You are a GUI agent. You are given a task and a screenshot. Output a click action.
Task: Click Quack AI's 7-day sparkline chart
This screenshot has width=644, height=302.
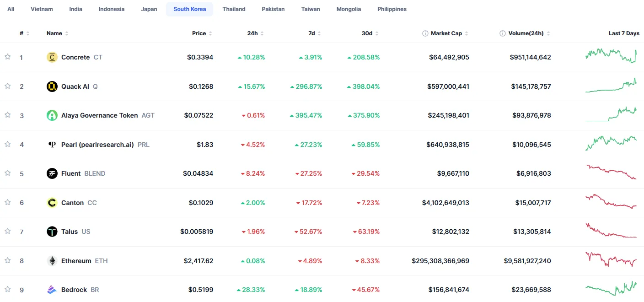coord(611,85)
